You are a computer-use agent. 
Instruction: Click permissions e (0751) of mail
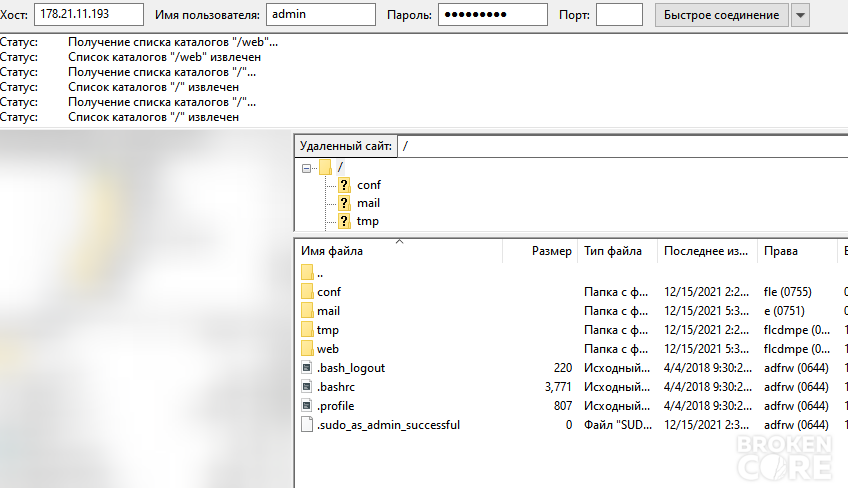[x=784, y=311]
